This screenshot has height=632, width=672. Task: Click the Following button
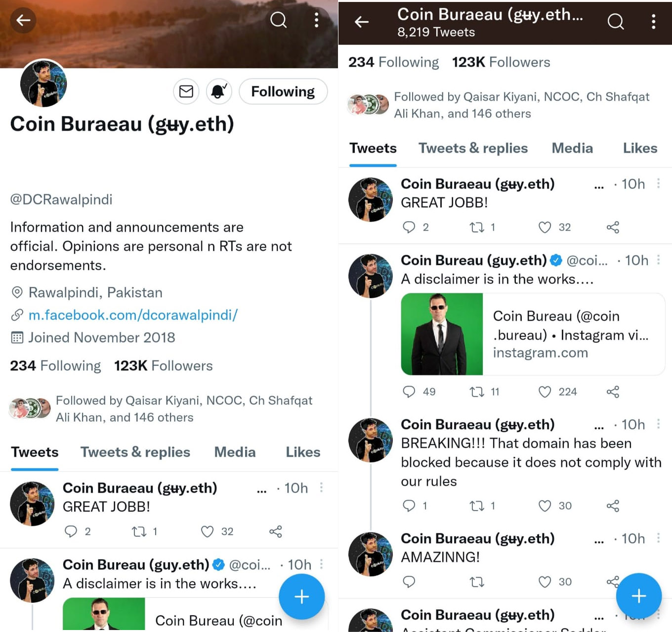283,91
